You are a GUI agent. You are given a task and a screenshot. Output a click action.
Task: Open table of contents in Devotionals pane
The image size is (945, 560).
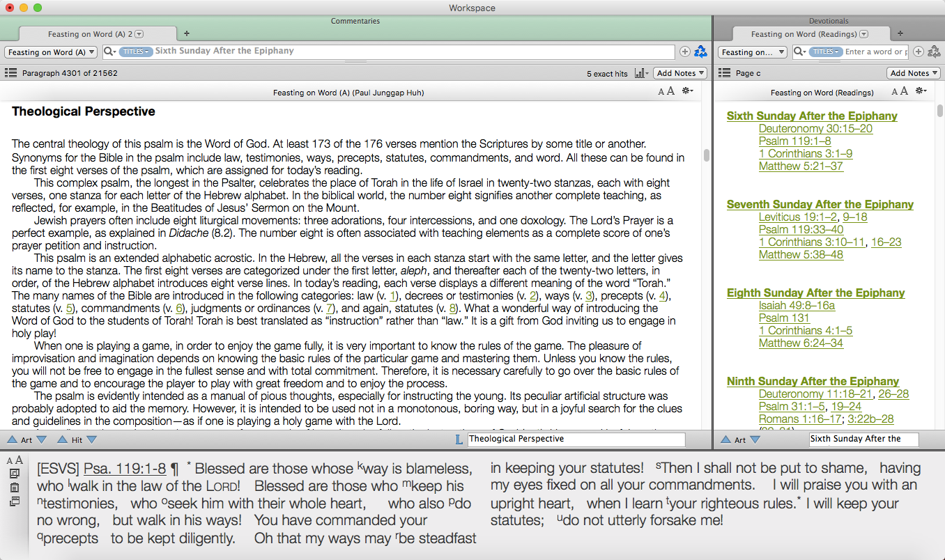724,72
